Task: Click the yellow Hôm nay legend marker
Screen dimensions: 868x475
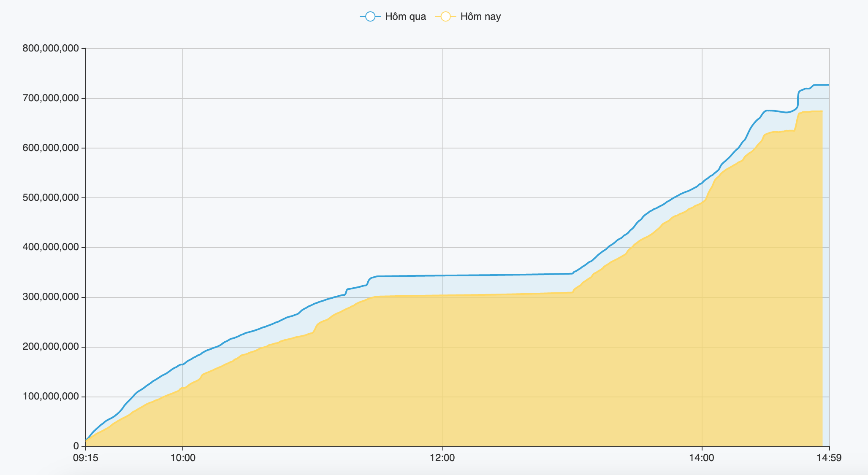Action: click(445, 16)
